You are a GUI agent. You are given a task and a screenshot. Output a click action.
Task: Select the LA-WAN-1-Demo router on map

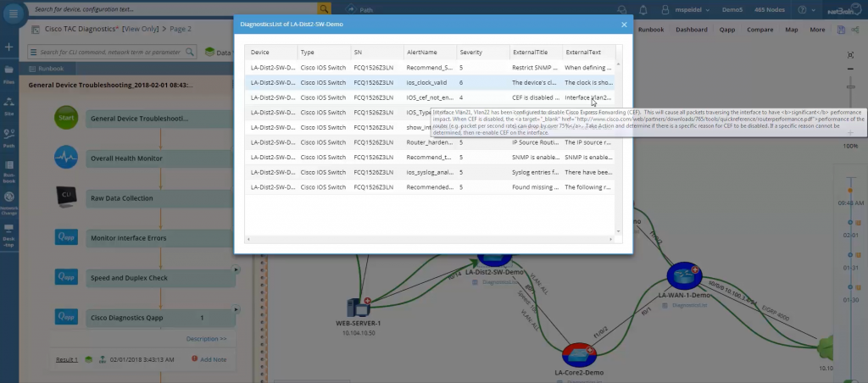tap(684, 275)
